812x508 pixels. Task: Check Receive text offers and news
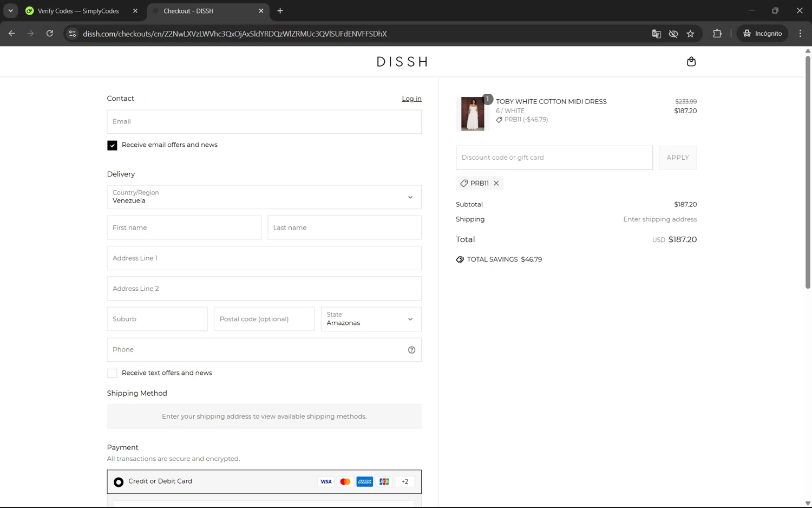pyautogui.click(x=112, y=373)
